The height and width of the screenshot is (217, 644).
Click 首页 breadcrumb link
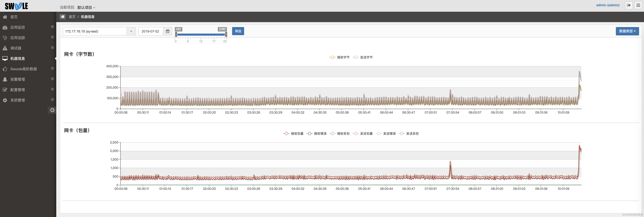(72, 17)
